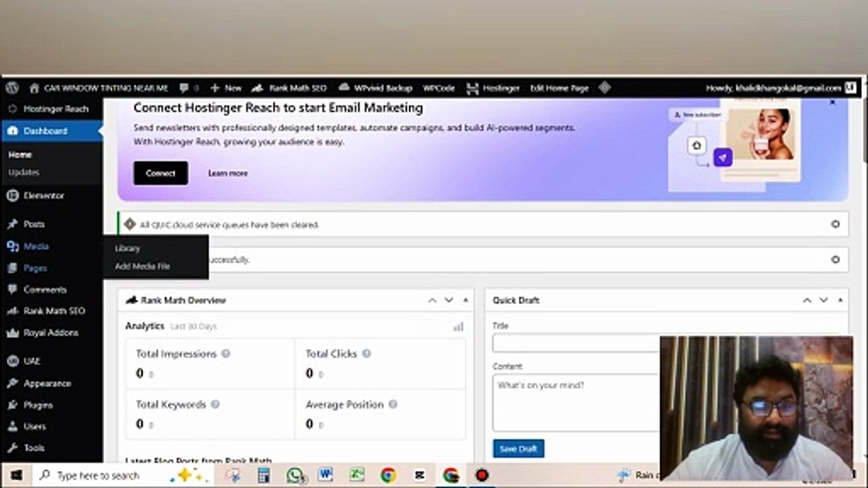Move Quick Draft widget up
Image resolution: width=868 pixels, height=488 pixels.
(x=807, y=300)
